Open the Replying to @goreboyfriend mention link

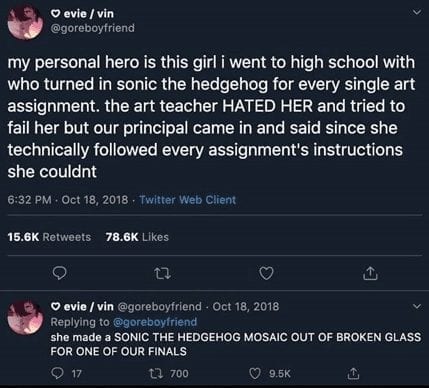[155, 322]
